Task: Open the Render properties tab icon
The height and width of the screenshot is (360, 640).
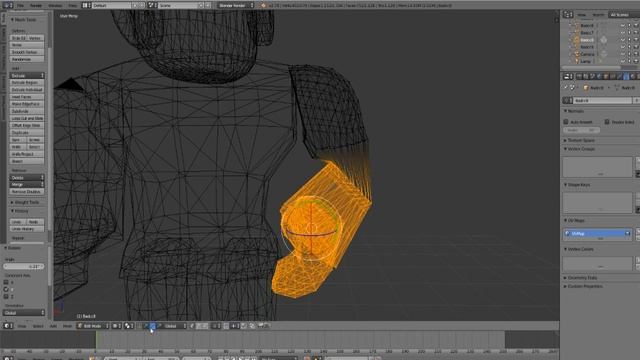Action: point(579,76)
